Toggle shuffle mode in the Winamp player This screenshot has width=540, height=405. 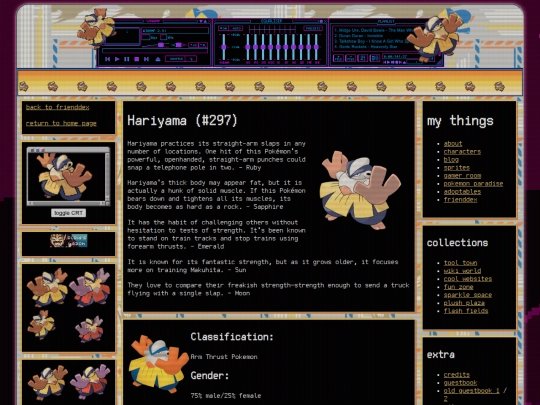[x=176, y=59]
